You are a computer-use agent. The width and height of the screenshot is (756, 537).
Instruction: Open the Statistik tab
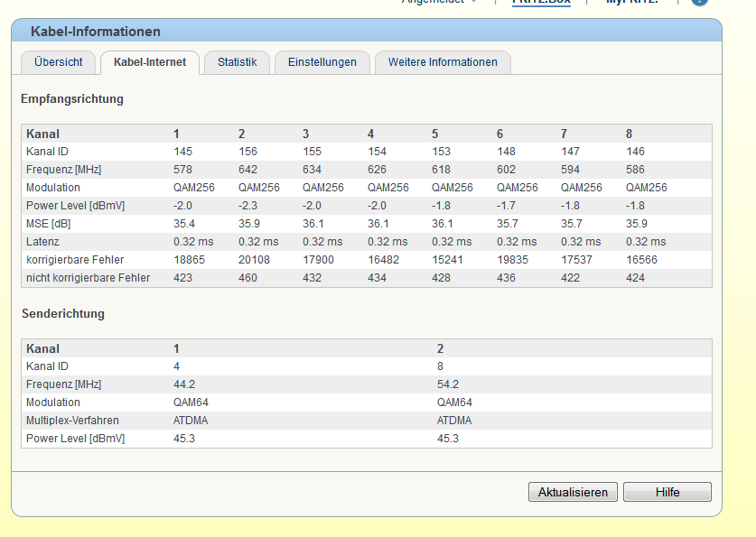[x=238, y=62]
